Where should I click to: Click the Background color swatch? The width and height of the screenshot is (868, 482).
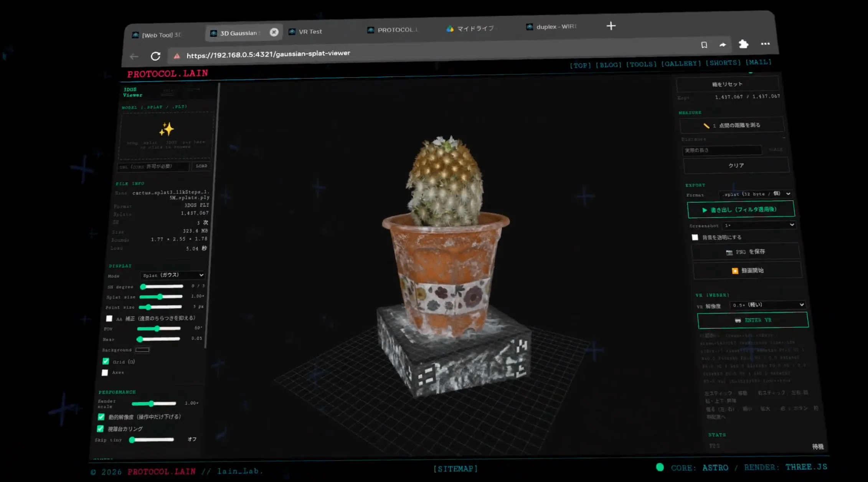(x=142, y=350)
